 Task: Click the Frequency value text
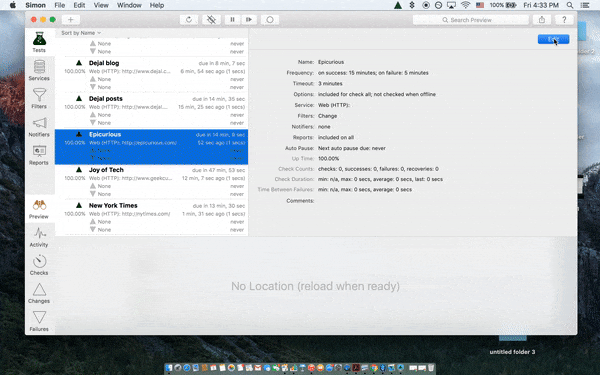[373, 73]
